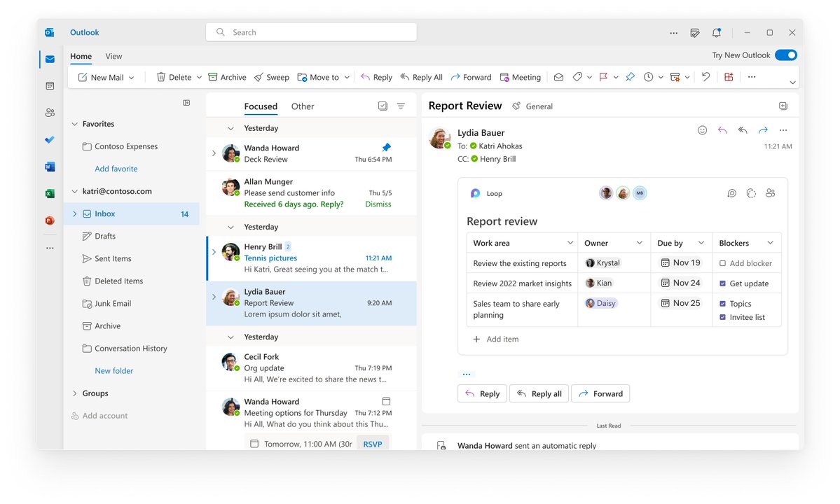840x504 pixels.
Task: Uncheck the Invitee list checkbox
Action: (723, 317)
